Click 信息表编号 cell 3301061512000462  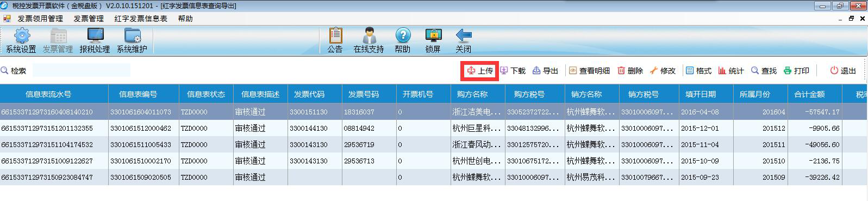144,128
